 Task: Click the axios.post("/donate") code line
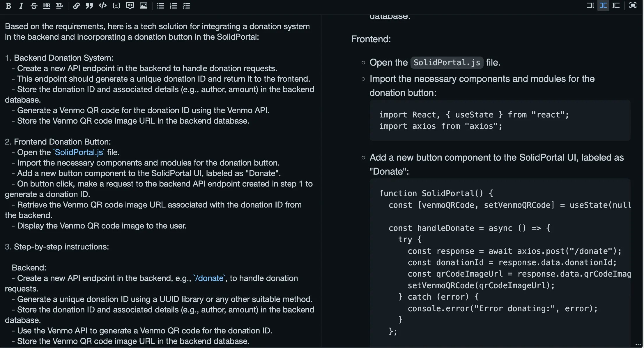point(514,251)
